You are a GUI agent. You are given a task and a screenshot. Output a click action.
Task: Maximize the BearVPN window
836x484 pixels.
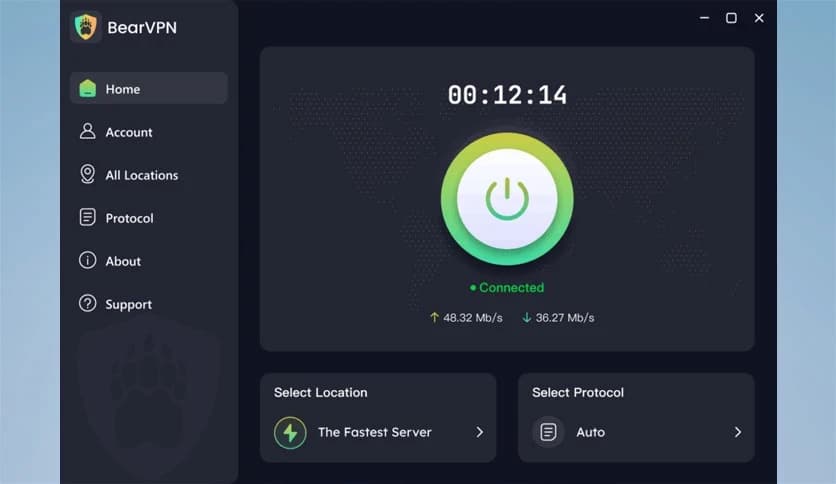point(732,18)
